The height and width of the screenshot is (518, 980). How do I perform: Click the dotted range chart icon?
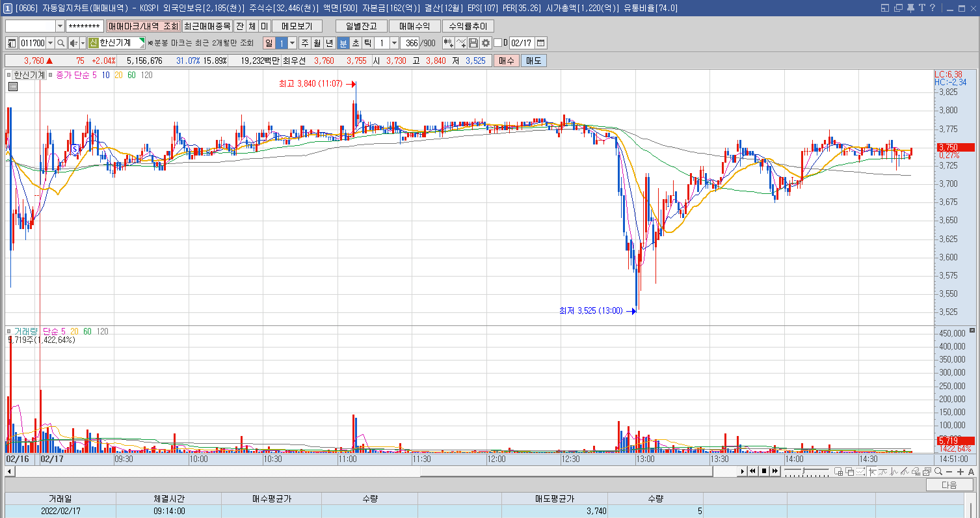coord(860,472)
